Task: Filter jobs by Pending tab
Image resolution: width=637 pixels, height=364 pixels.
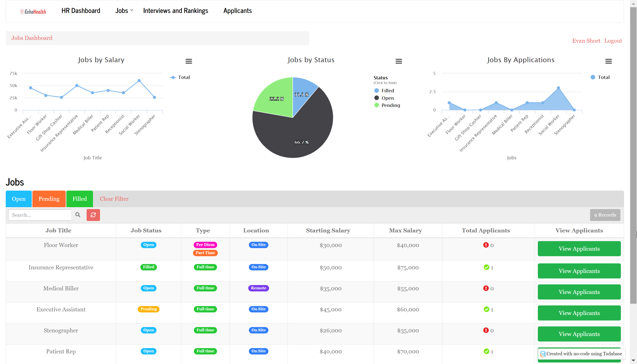Action: click(49, 199)
